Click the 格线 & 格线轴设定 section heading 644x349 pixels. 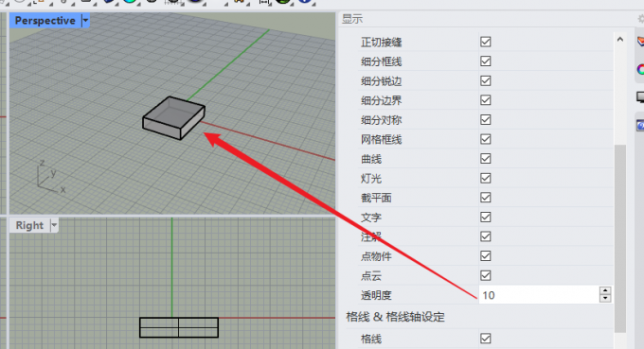pos(395,317)
